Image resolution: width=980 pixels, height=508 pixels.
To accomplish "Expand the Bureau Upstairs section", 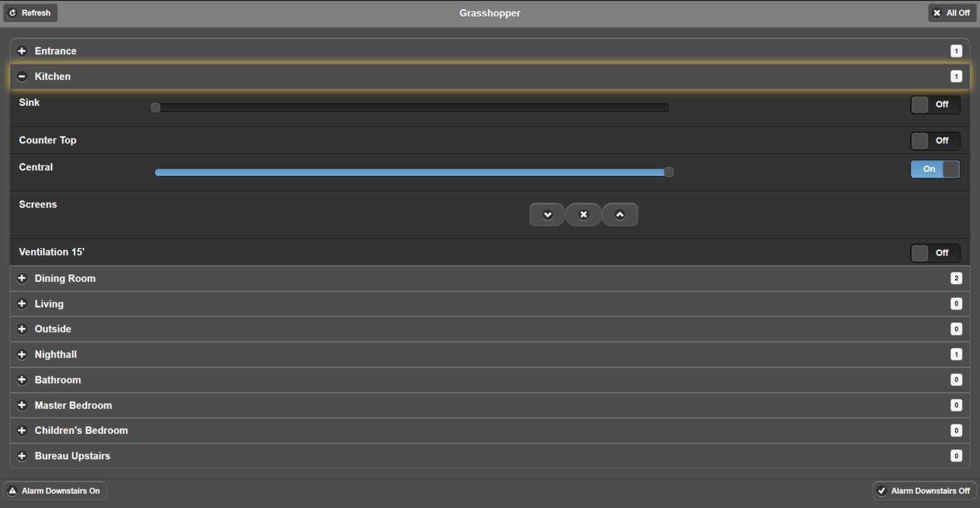I will (72, 456).
